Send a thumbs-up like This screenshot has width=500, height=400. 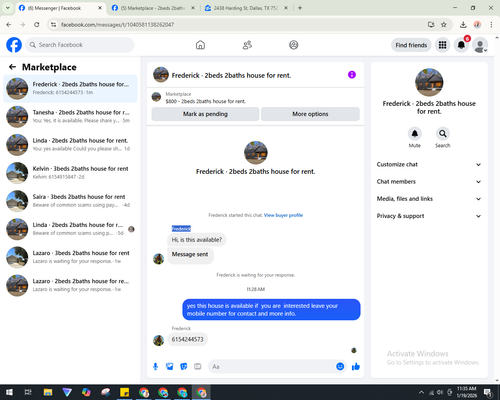(356, 367)
